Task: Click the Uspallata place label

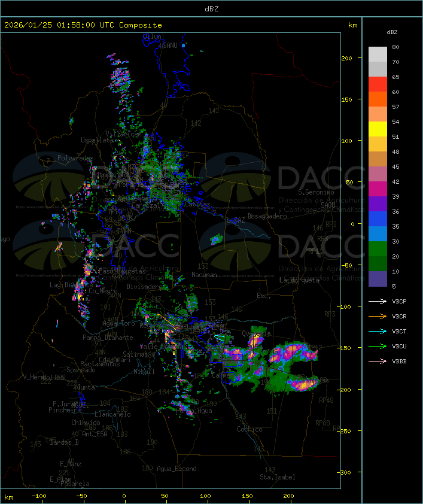Action: coord(97,140)
